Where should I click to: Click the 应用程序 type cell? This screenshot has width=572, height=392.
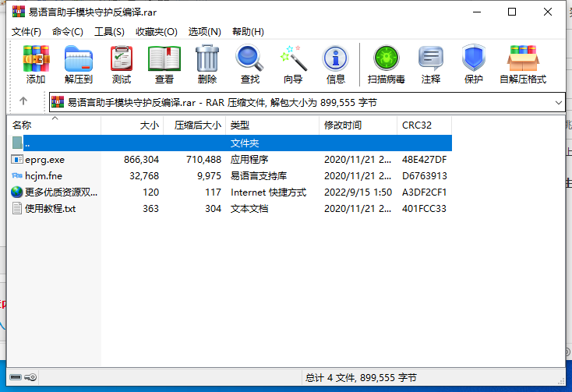tap(249, 160)
